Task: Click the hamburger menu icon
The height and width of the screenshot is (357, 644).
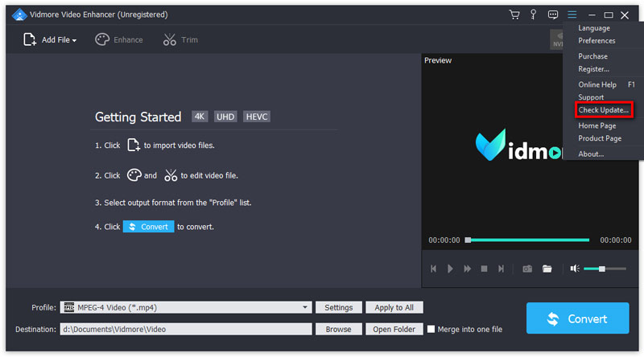Action: click(x=572, y=14)
